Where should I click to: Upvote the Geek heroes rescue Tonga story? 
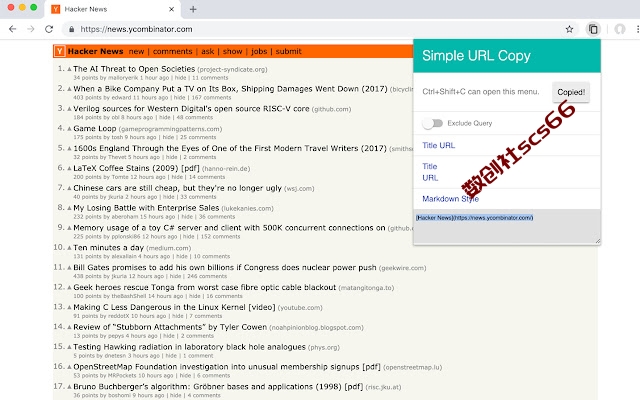(69, 287)
